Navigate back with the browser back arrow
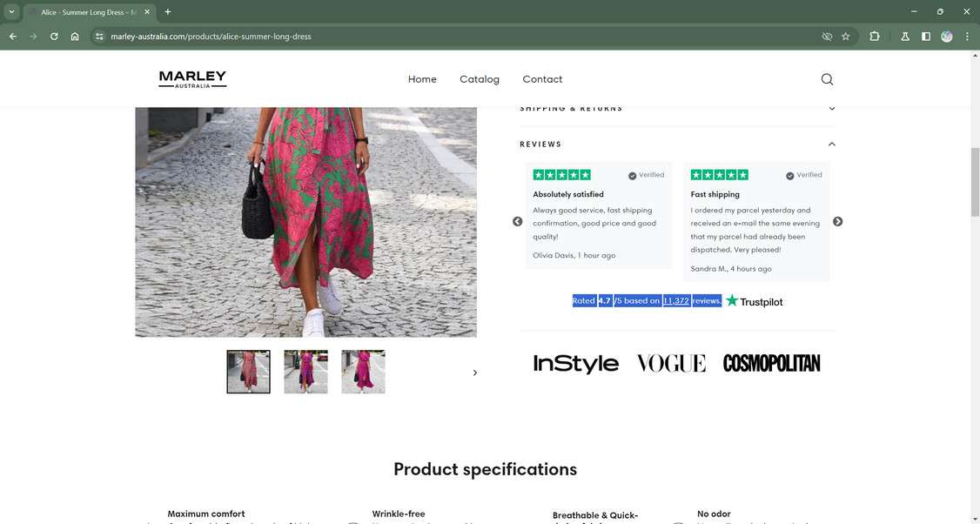Image resolution: width=980 pixels, height=524 pixels. 11,36
